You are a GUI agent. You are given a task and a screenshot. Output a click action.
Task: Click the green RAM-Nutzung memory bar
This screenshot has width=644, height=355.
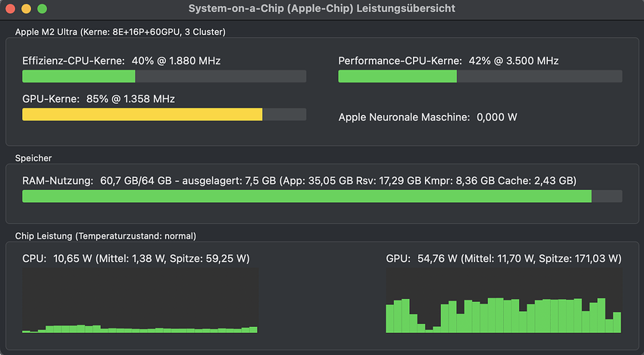coord(322,196)
